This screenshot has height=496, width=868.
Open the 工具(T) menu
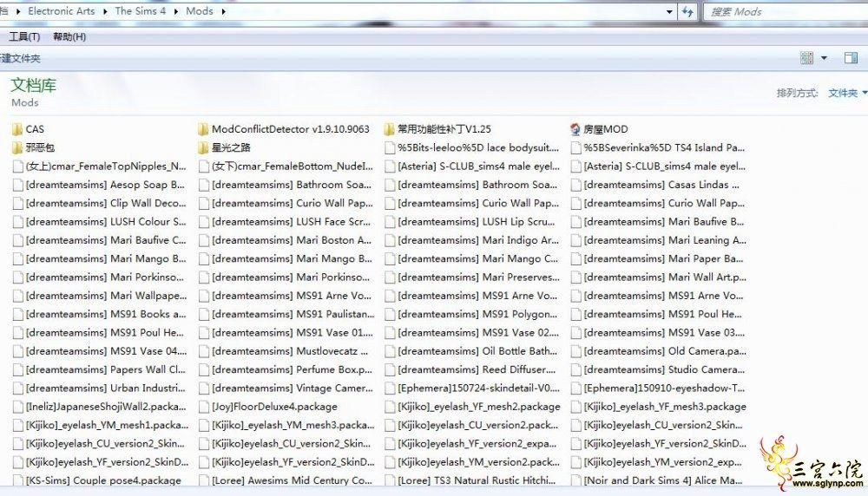pyautogui.click(x=24, y=37)
